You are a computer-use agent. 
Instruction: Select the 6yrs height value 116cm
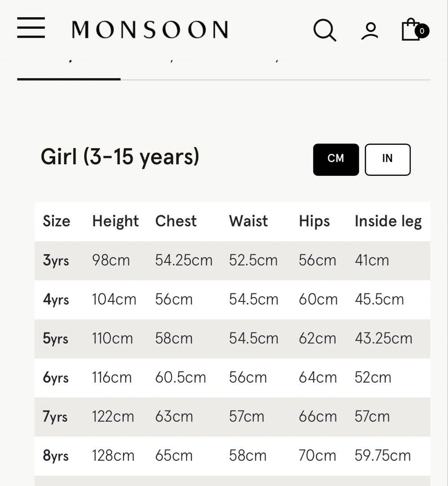[112, 378]
